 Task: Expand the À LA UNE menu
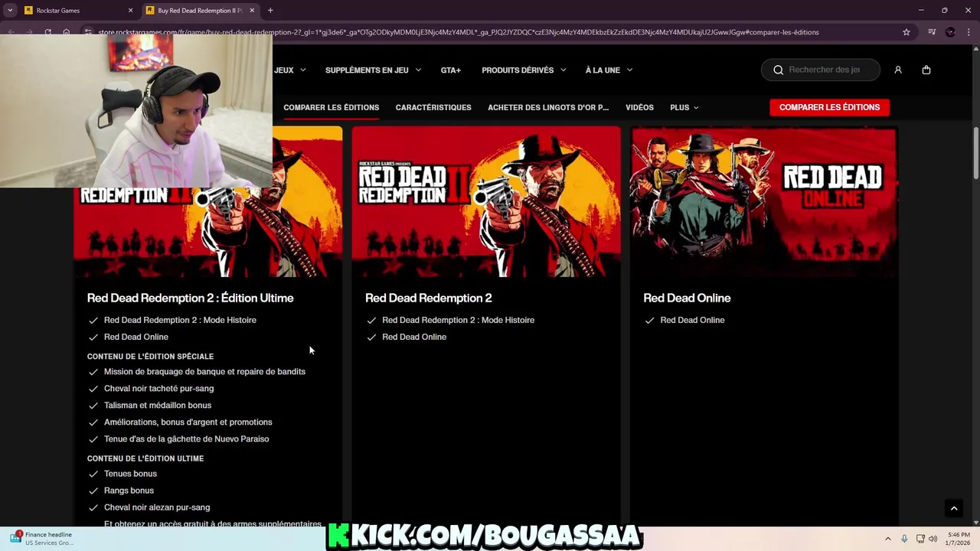609,70
